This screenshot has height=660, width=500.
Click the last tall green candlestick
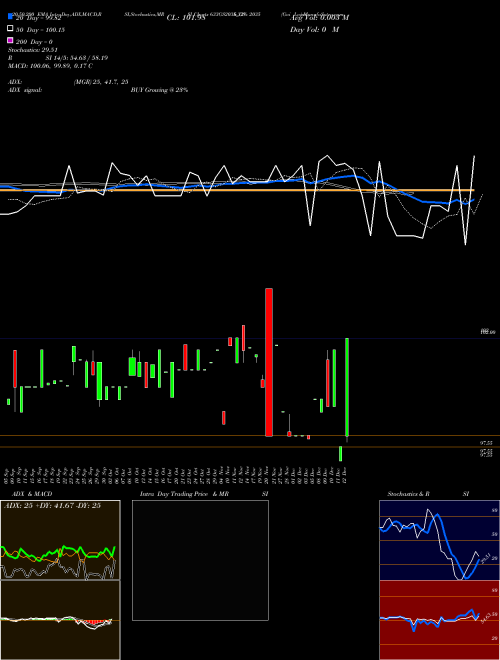click(347, 387)
